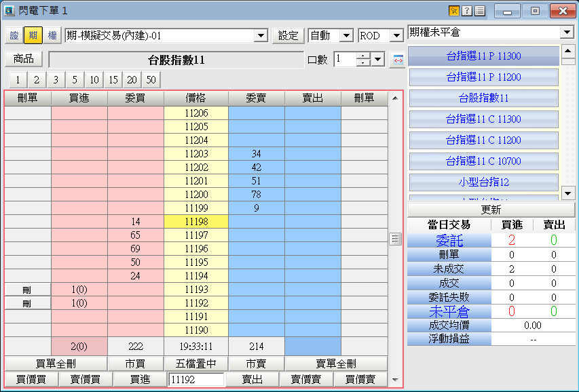
Task: Click the scrollbar grip beside the price ladder
Action: tap(394, 237)
